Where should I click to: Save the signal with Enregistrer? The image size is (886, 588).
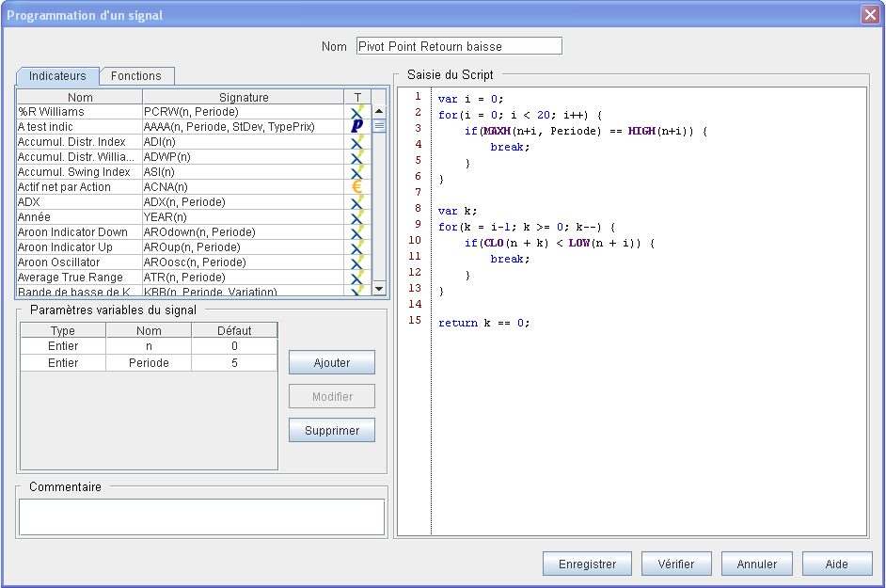pos(587,564)
